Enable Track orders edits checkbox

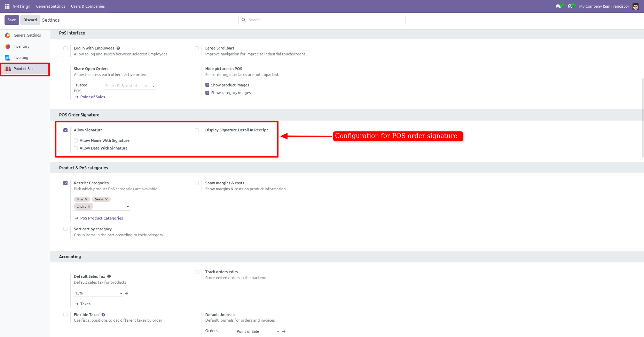(197, 272)
